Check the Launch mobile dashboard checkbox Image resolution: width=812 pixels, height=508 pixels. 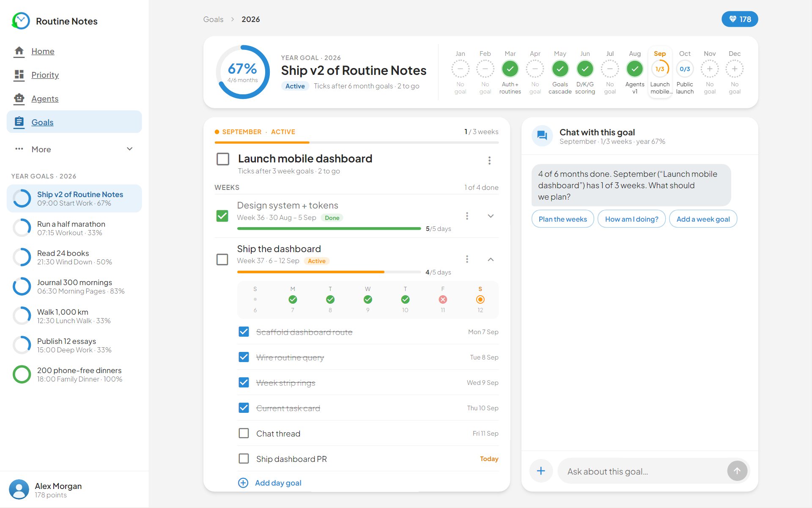[x=223, y=159]
